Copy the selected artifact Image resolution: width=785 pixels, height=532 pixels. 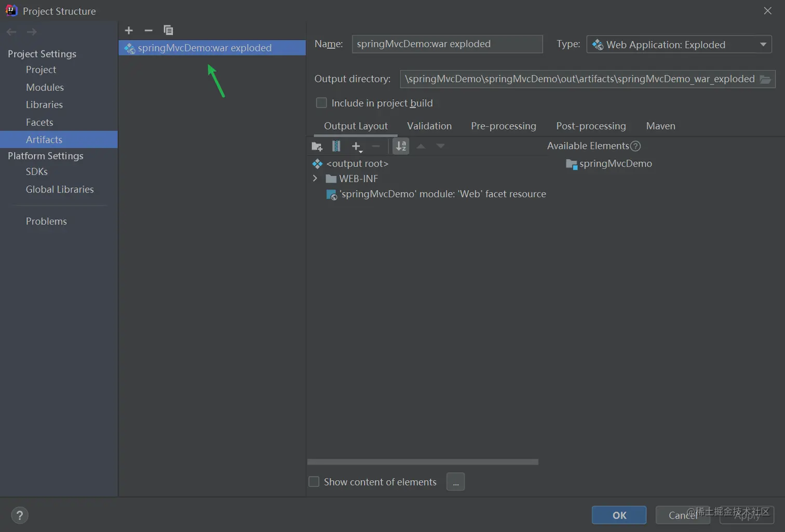pyautogui.click(x=168, y=31)
